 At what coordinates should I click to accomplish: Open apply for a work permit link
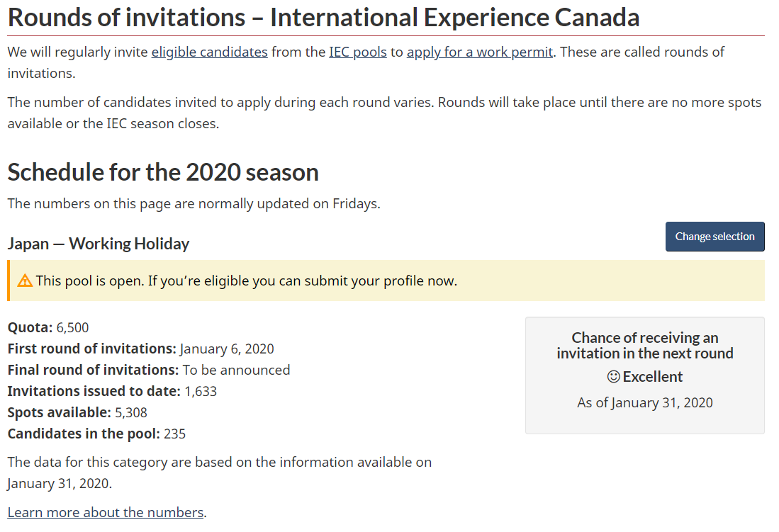[479, 52]
